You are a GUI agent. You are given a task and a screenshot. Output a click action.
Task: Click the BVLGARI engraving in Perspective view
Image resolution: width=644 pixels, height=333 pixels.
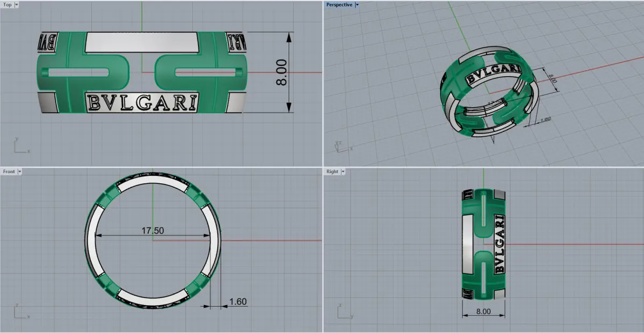[x=493, y=74]
